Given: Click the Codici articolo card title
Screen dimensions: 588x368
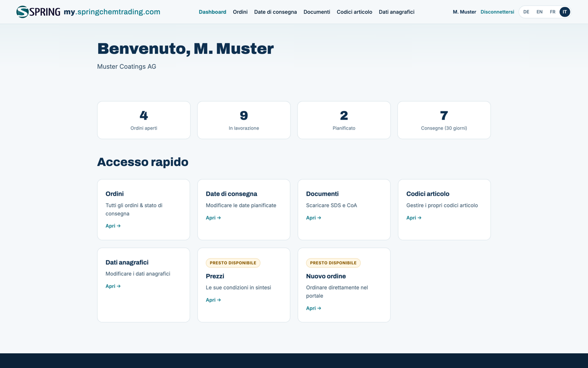Looking at the screenshot, I should [x=428, y=194].
